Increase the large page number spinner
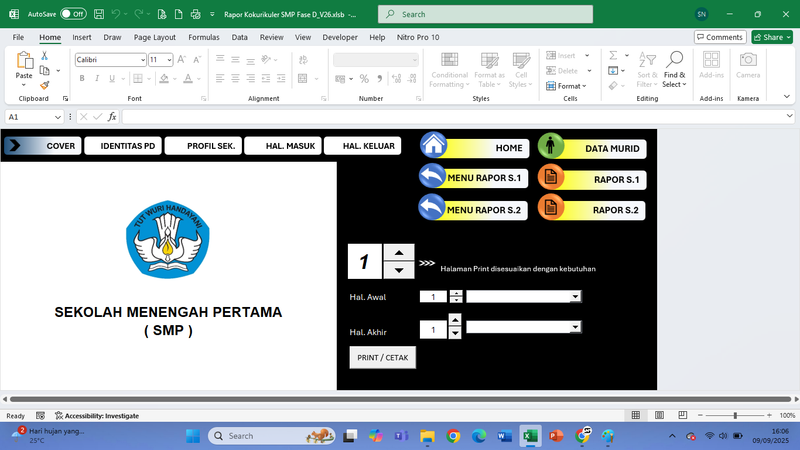The image size is (800, 450). pos(399,253)
